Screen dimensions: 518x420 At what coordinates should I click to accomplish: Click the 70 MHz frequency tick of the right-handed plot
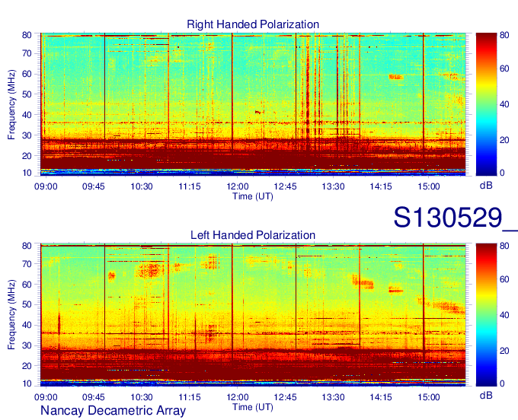27,53
